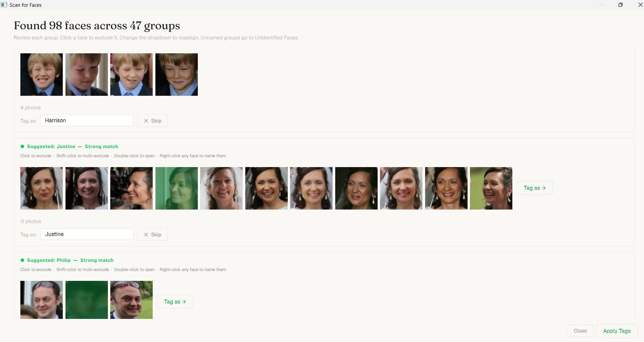
Task: Restore the Scan for Faces window
Action: pos(620,5)
